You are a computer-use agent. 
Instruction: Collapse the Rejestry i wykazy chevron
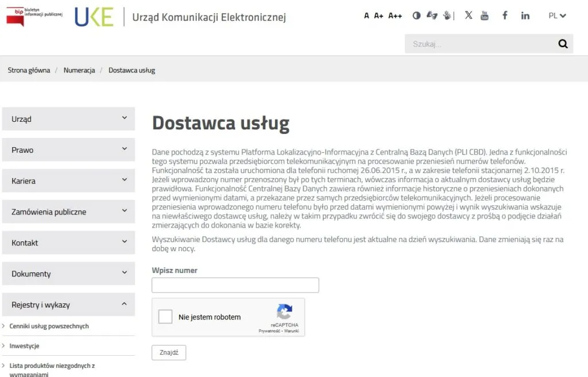coord(125,304)
